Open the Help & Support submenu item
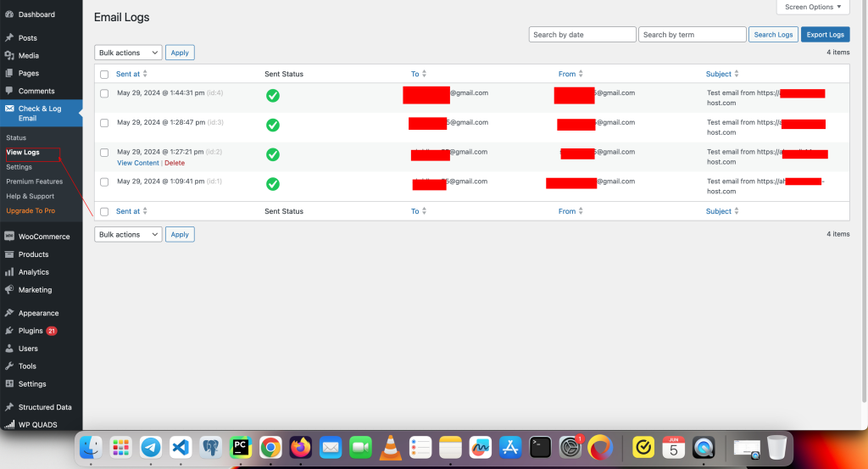The width and height of the screenshot is (868, 469). pos(30,196)
